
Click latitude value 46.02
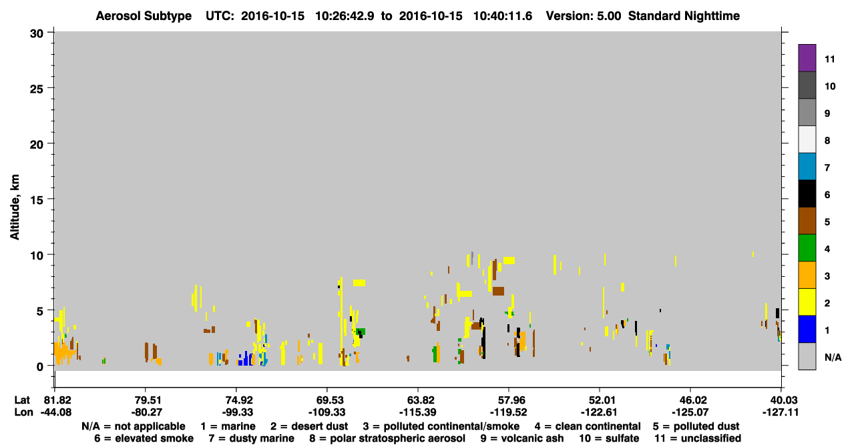click(x=690, y=400)
